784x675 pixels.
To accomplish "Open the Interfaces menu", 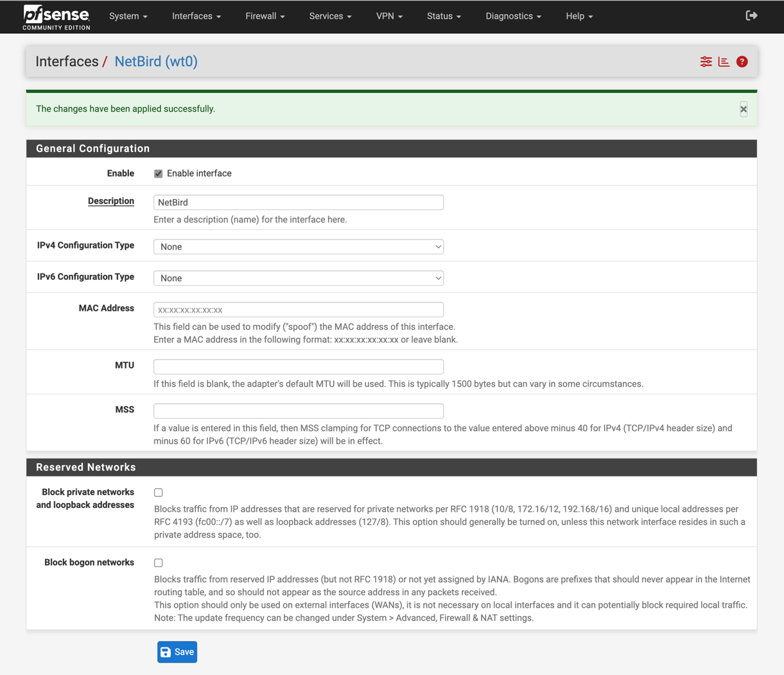I will [196, 16].
